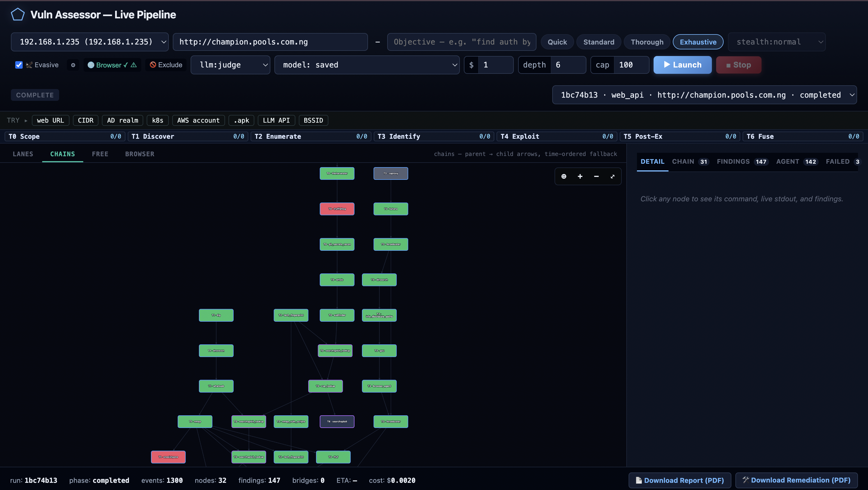Click Download Report (PDF)
This screenshot has width=868, height=490.
[x=680, y=480]
